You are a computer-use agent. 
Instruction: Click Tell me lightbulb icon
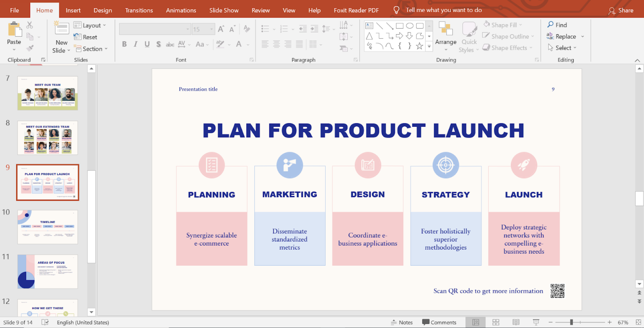point(396,10)
